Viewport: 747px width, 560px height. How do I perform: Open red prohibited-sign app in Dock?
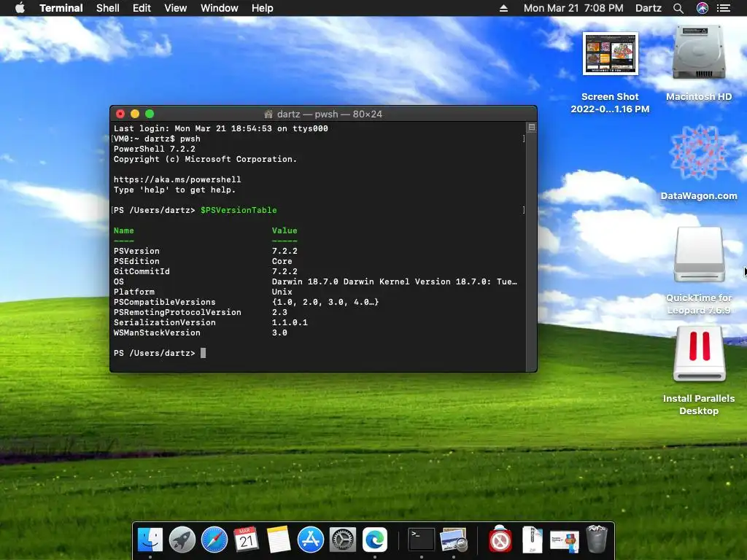(x=500, y=540)
